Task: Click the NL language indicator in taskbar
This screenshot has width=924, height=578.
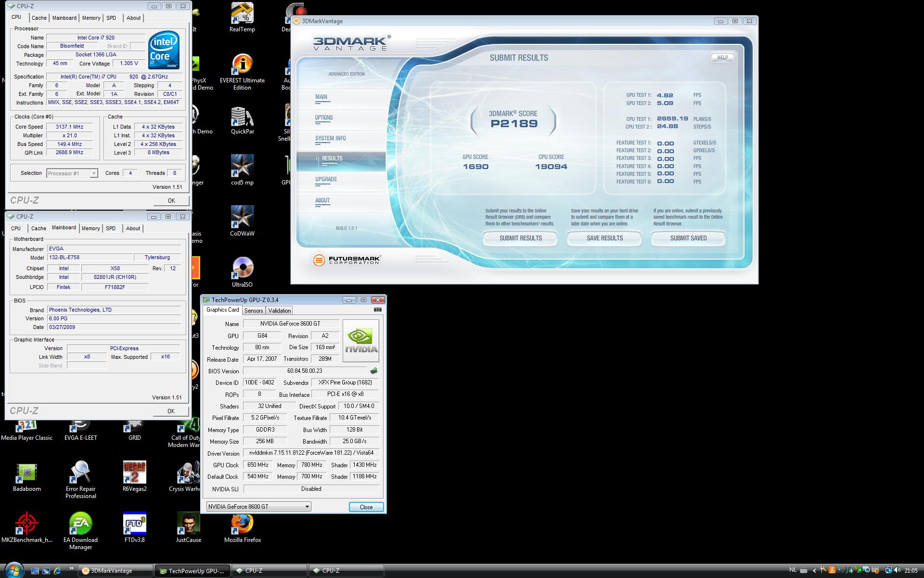Action: 793,570
